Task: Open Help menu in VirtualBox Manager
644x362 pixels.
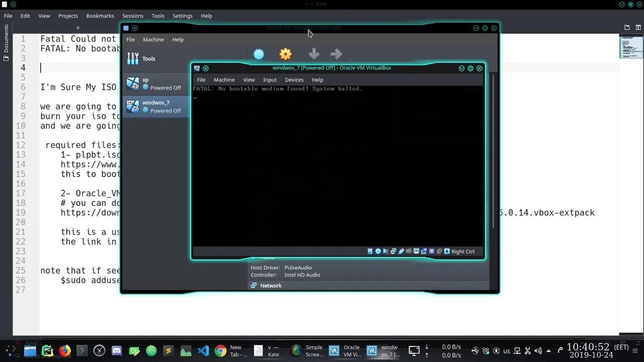Action: click(x=178, y=39)
